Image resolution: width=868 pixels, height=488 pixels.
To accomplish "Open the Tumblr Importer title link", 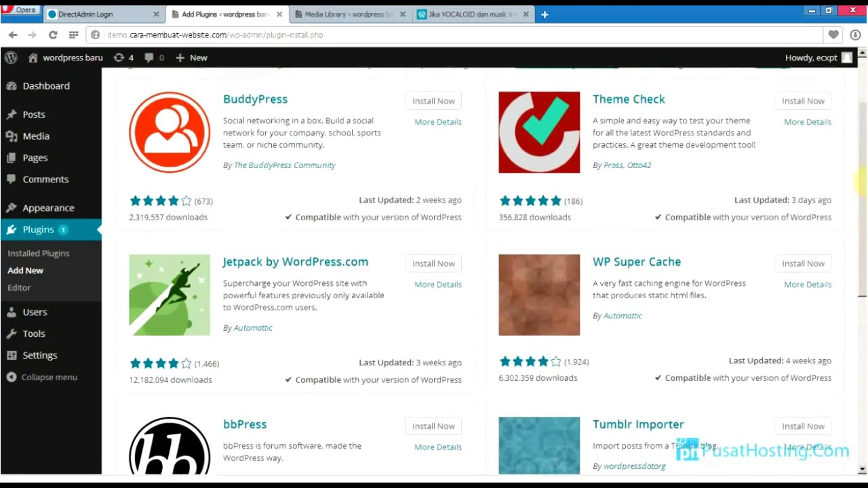I will coord(638,424).
